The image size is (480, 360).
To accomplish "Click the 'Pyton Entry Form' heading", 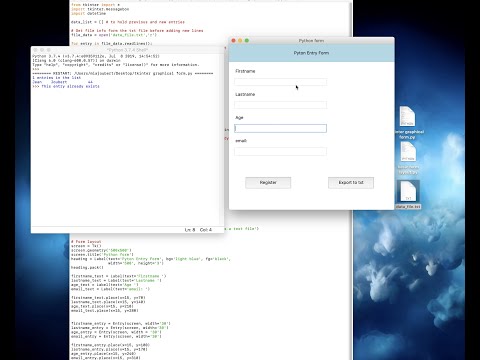I will click(x=311, y=53).
